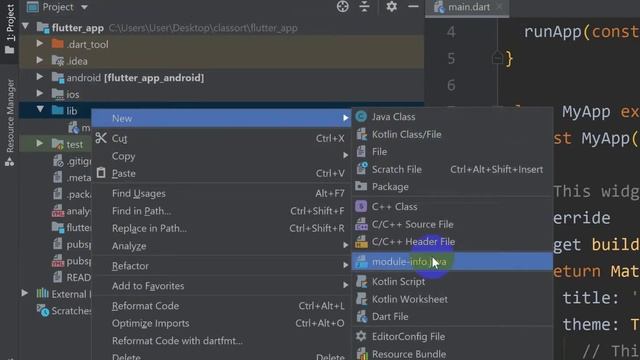Open the Project view dropdown
The image size is (640, 360).
click(x=84, y=7)
